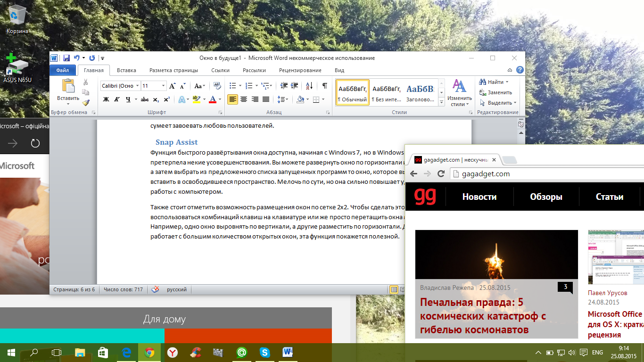Apply the yellow text highlight color

click(197, 99)
